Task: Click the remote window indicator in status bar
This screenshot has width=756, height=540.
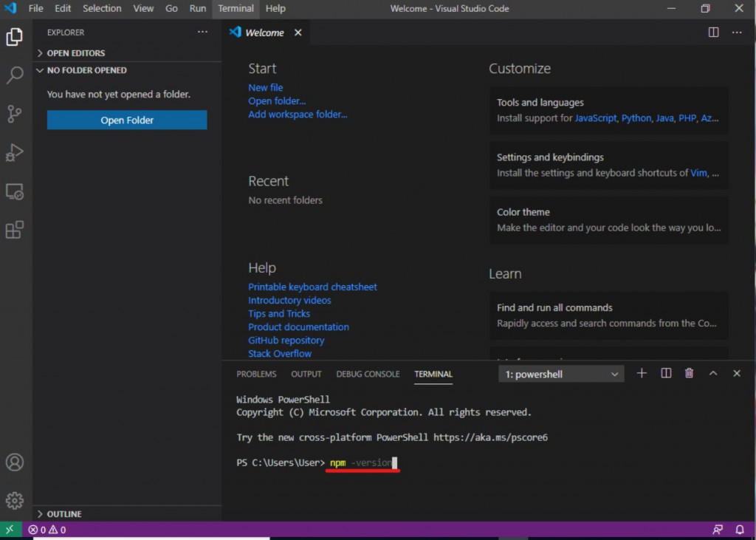Action: click(x=10, y=530)
